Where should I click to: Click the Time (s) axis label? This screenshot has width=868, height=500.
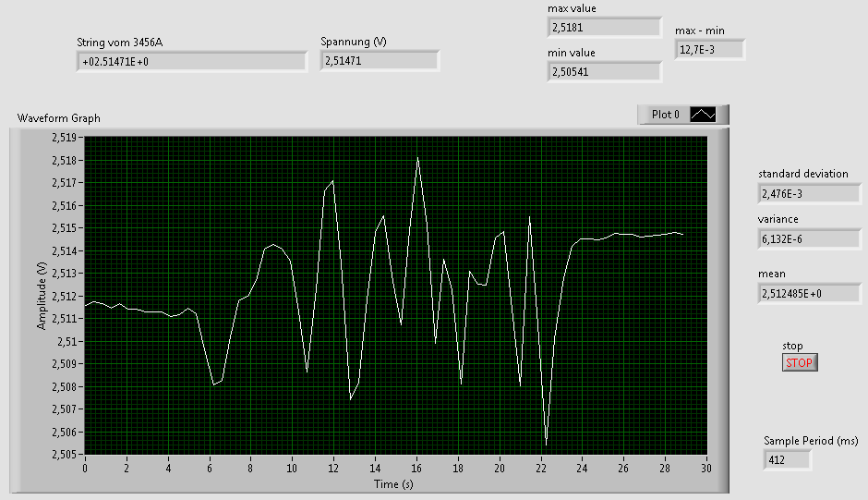point(393,484)
